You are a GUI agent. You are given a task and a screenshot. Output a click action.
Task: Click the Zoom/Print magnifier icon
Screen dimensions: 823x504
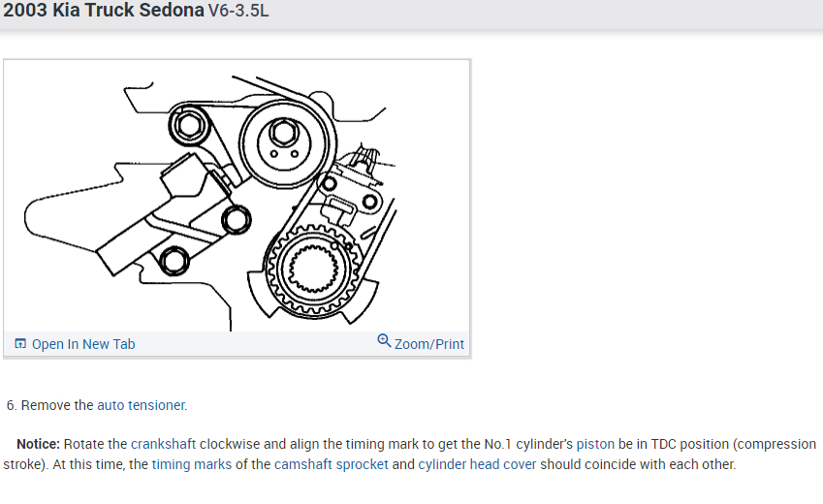click(384, 341)
